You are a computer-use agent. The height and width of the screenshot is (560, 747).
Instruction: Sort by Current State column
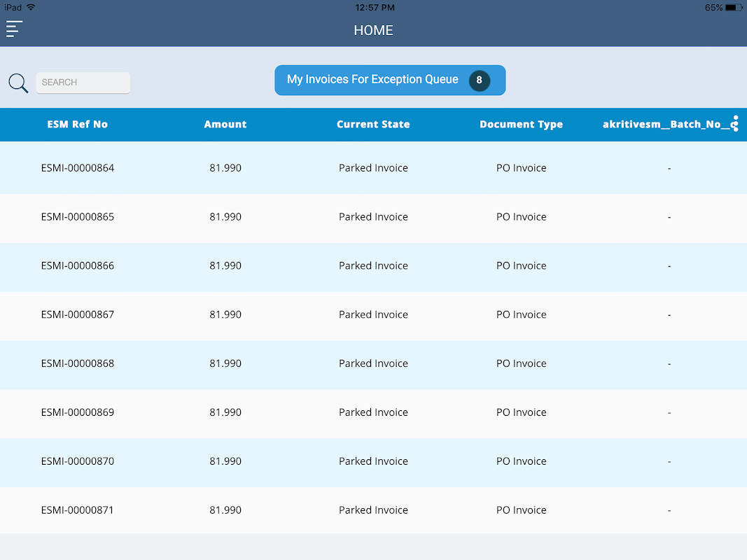coord(373,125)
